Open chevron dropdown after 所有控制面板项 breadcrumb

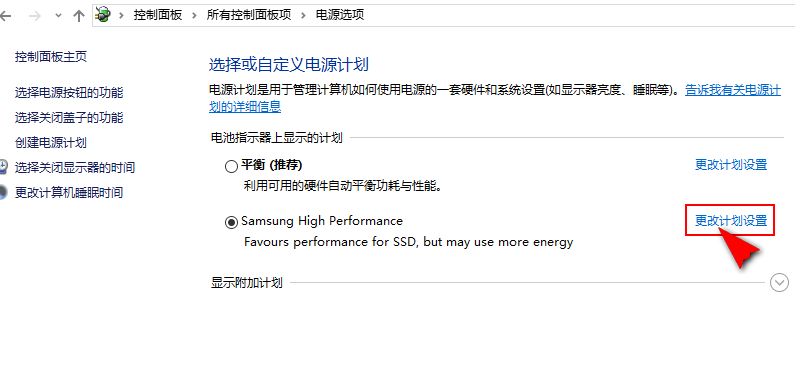pos(304,15)
